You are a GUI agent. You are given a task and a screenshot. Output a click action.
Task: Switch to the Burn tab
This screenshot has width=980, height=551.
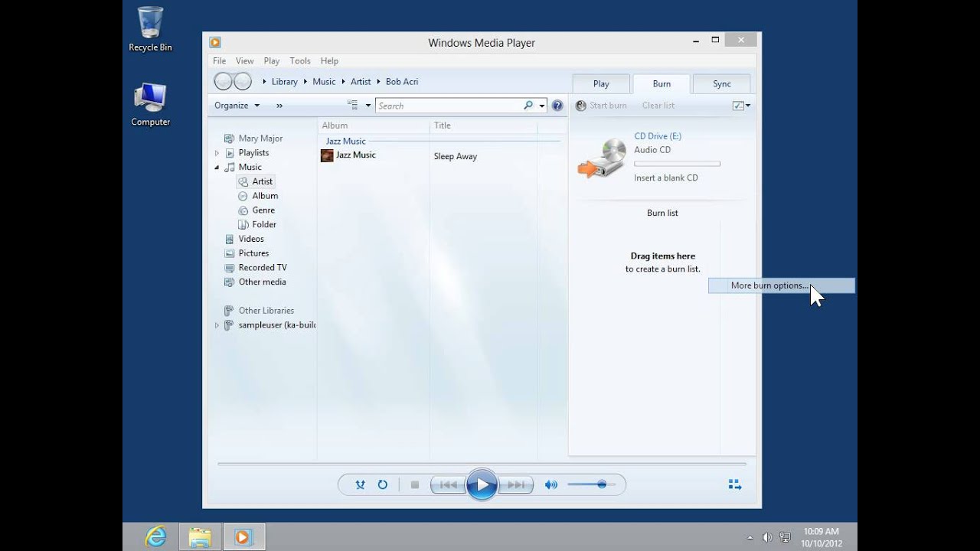(661, 84)
